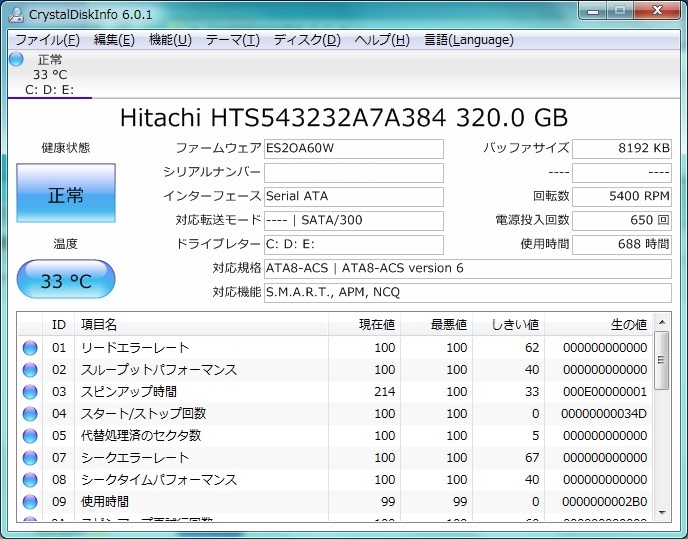Click status circle for スタート/ストップ回数 row
Viewport: 688px width, 539px height.
pos(30,413)
